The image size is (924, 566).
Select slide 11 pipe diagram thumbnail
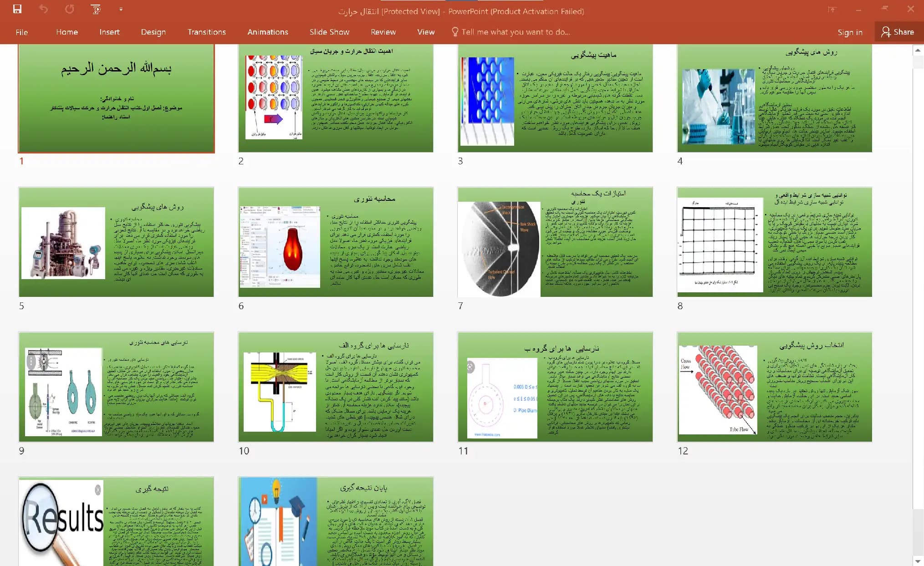(x=555, y=387)
